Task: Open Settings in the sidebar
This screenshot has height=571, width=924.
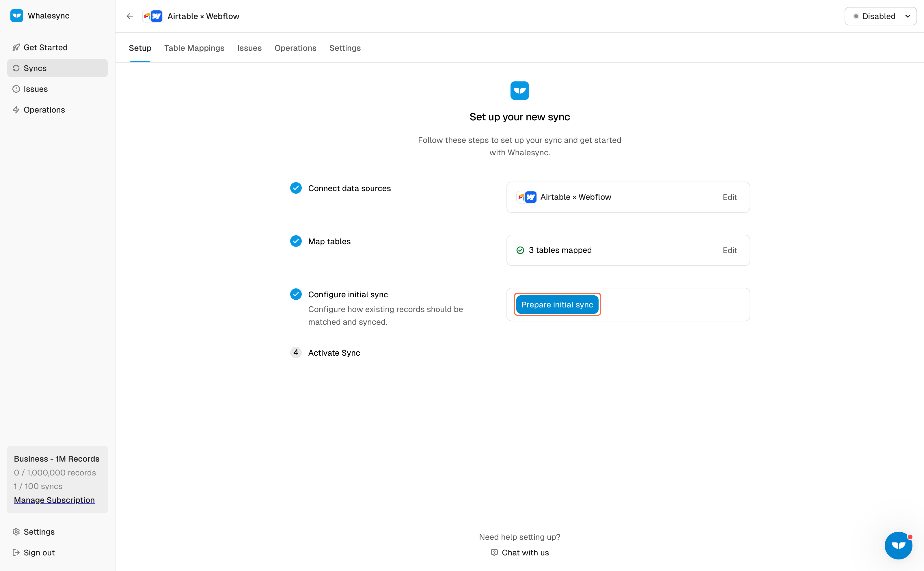Action: pyautogui.click(x=57, y=532)
